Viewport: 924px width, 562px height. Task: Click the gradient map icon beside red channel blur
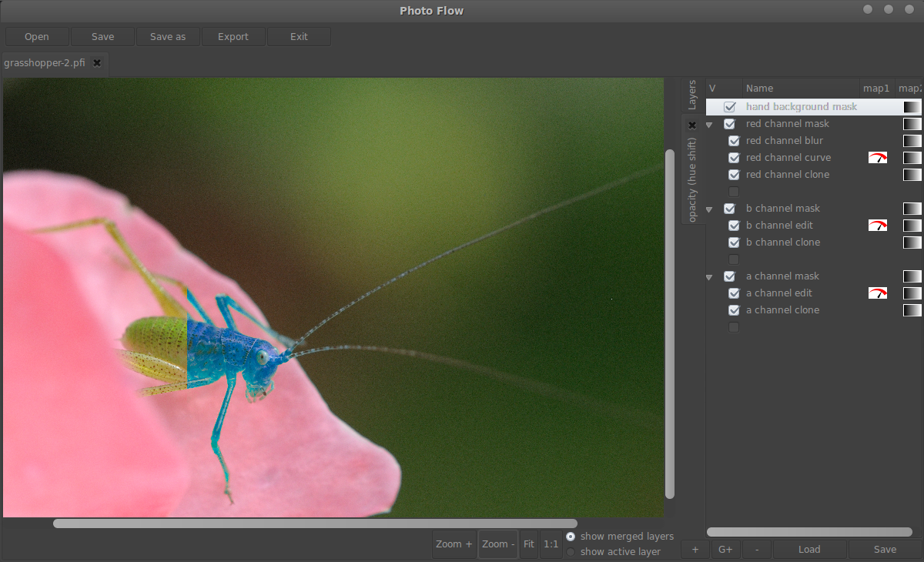coord(912,140)
